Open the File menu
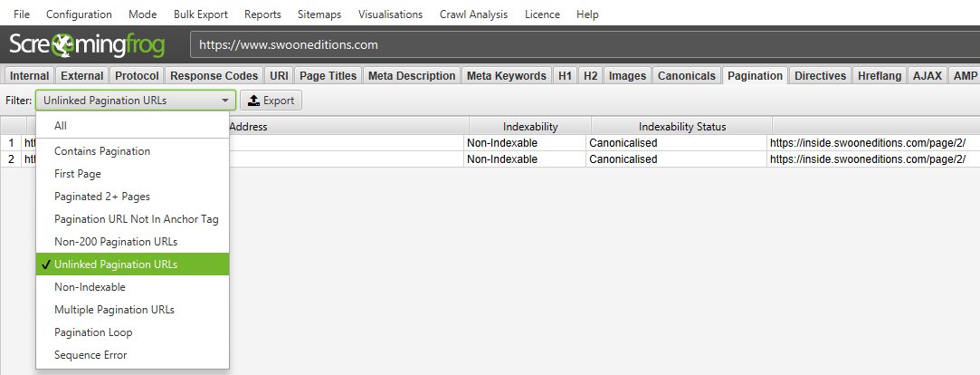This screenshot has height=375, width=980. pos(21,14)
